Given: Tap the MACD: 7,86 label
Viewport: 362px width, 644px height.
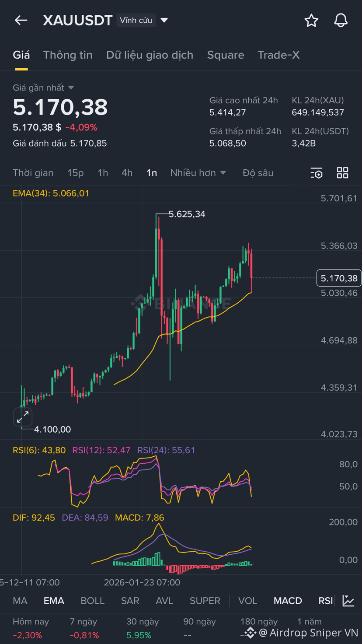Looking at the screenshot, I should (x=139, y=518).
